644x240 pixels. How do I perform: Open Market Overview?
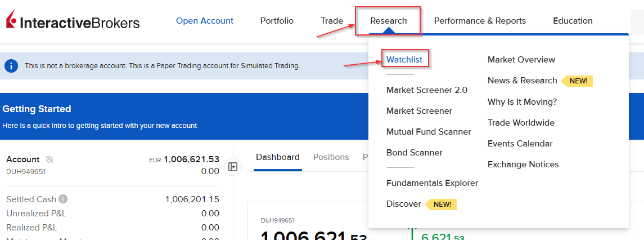click(521, 60)
